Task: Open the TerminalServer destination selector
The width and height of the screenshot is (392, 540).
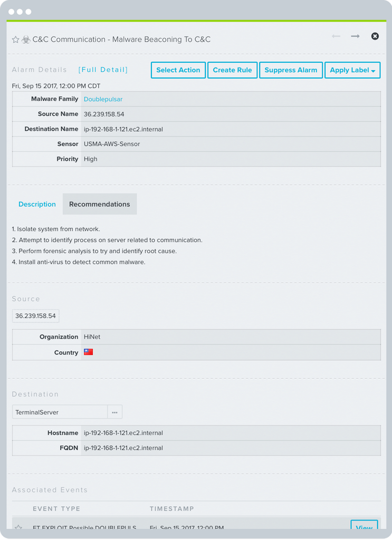Action: pos(59,412)
